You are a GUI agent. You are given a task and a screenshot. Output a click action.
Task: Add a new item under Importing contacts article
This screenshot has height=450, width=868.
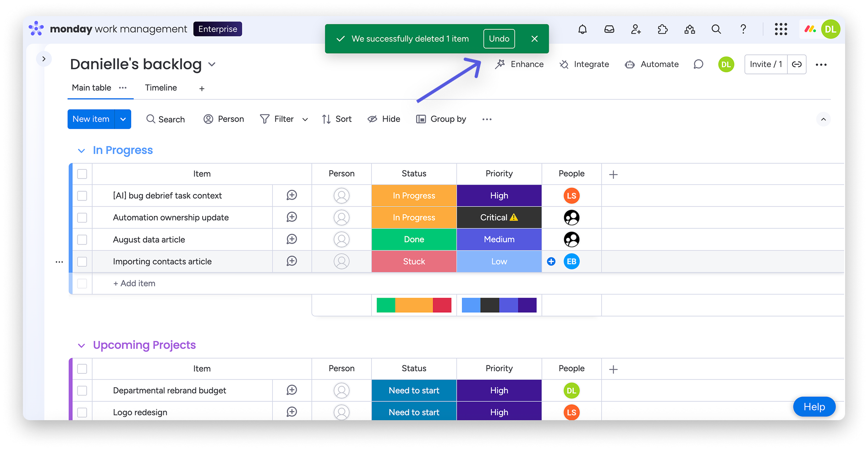pyautogui.click(x=134, y=283)
